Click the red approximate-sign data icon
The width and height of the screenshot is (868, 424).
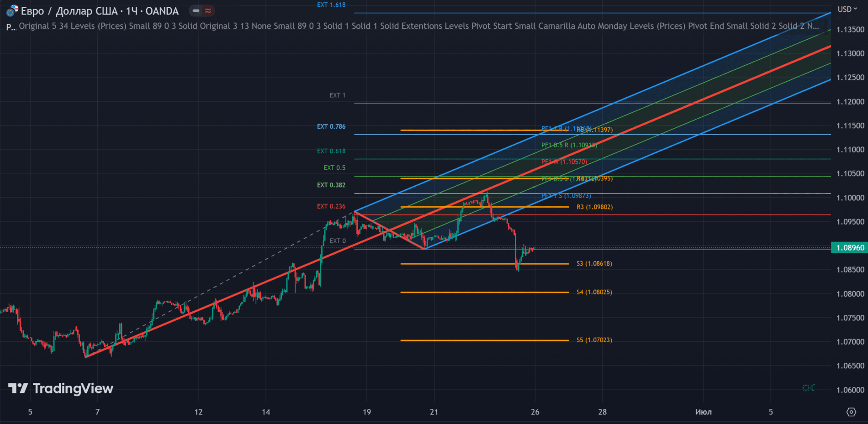(x=208, y=10)
